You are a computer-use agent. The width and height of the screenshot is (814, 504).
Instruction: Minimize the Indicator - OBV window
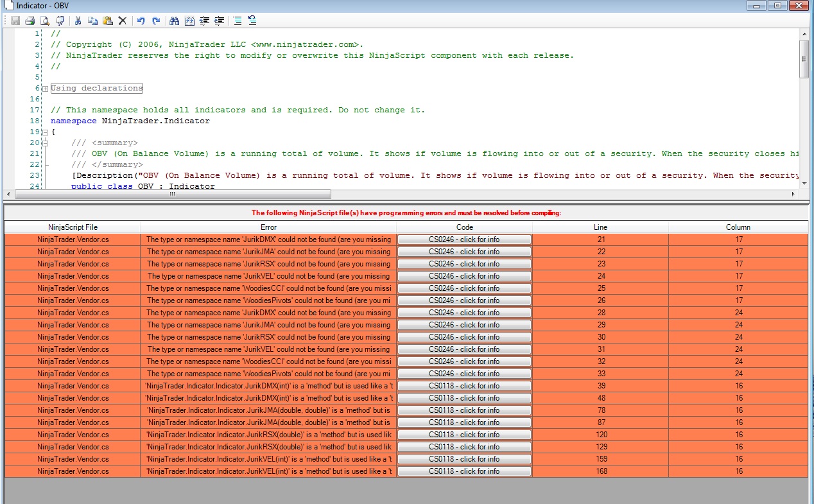coord(758,6)
